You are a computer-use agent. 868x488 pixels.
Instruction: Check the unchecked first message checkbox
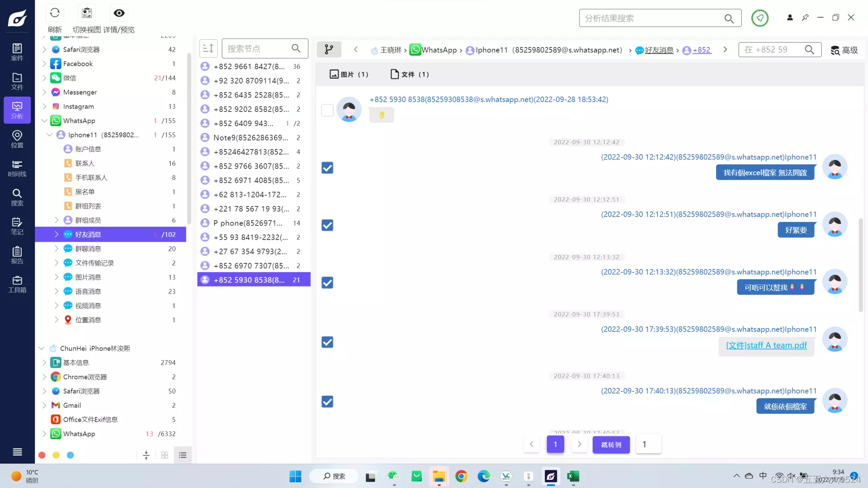(x=327, y=110)
